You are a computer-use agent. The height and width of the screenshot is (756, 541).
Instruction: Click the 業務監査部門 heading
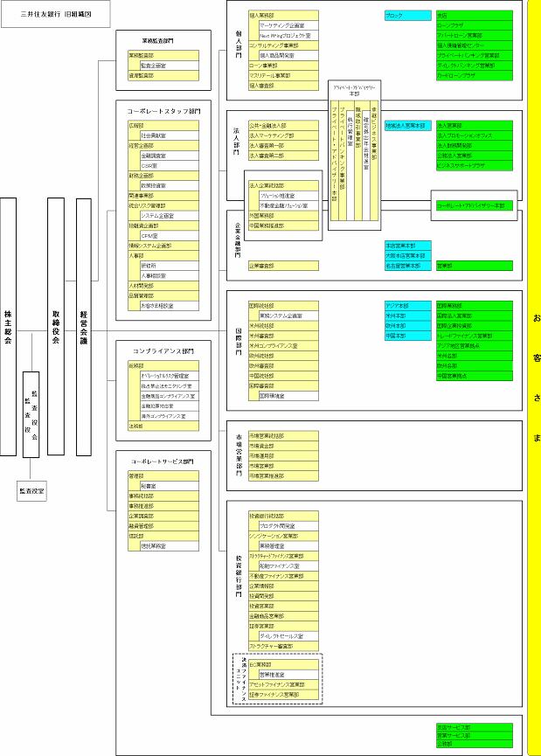[157, 41]
